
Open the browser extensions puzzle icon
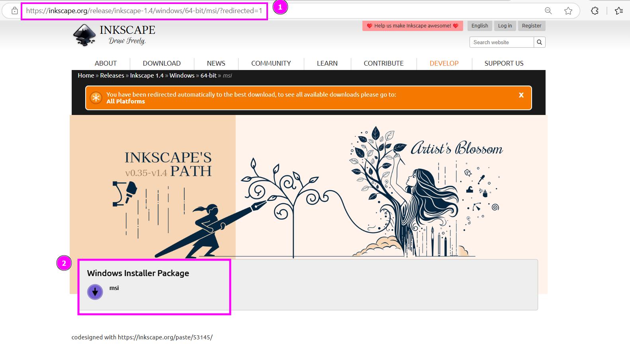[595, 11]
